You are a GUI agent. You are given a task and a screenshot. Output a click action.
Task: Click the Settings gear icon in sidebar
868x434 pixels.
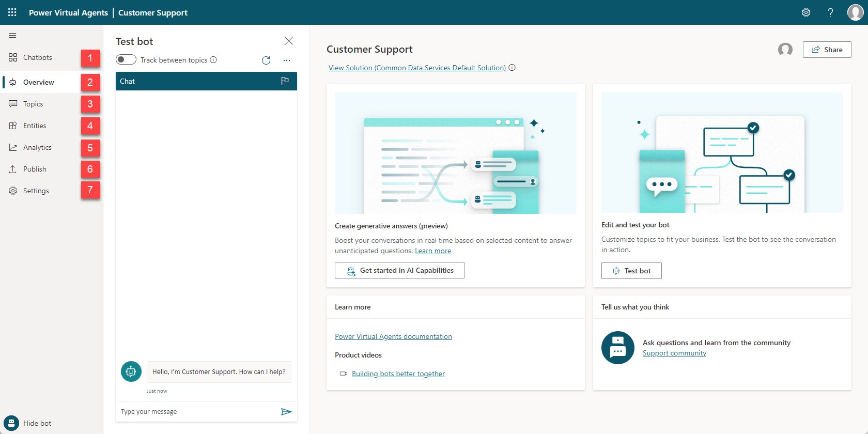13,191
